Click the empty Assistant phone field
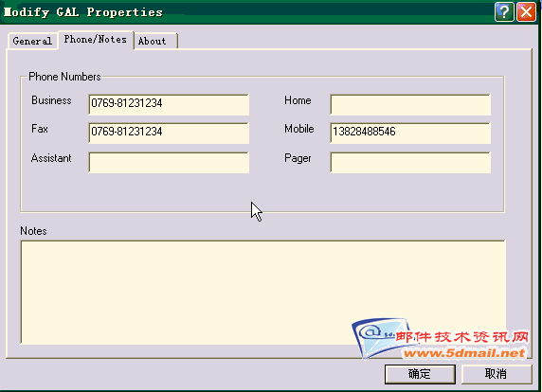The image size is (542, 392). (x=169, y=162)
